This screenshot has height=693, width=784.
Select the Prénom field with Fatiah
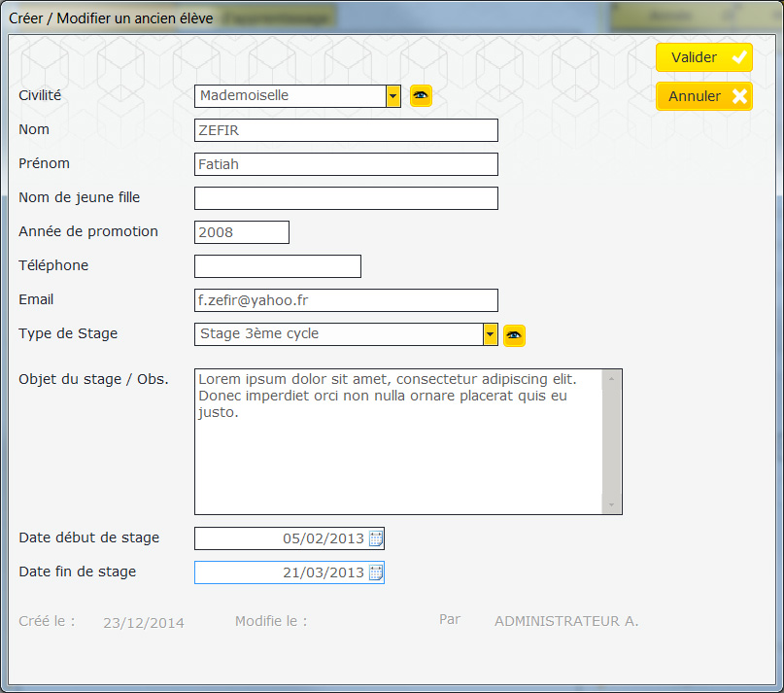click(346, 164)
